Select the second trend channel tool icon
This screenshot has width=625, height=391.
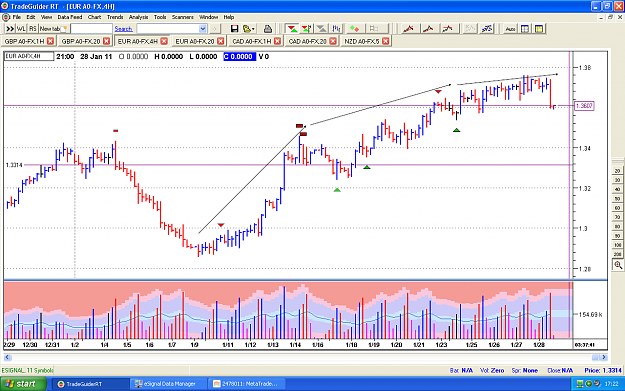(x=428, y=29)
